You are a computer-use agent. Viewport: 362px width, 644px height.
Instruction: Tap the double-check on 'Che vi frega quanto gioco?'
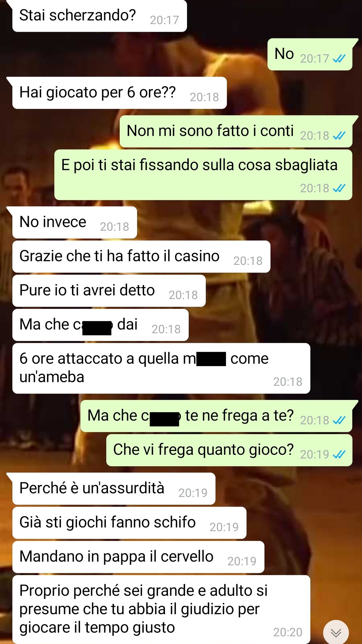pos(339,454)
